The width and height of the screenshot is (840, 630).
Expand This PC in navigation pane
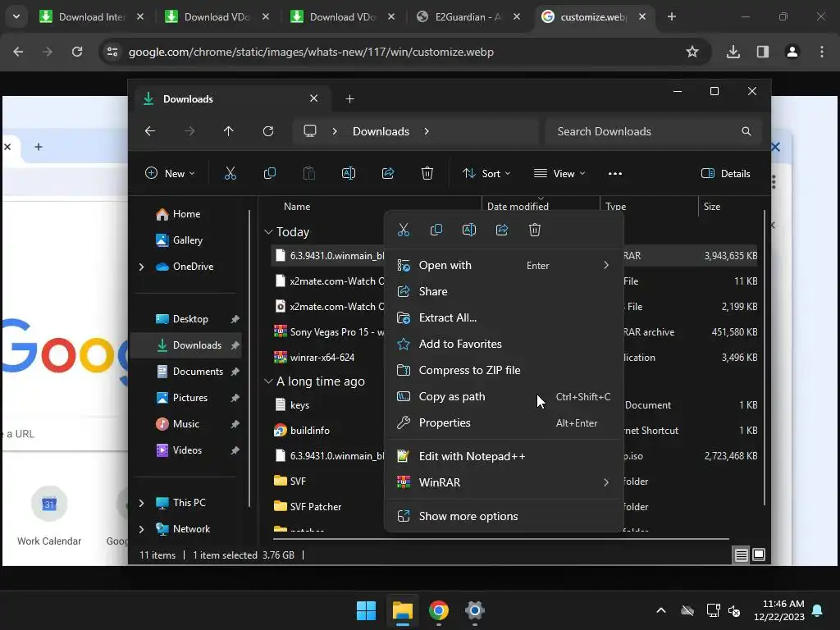(141, 503)
